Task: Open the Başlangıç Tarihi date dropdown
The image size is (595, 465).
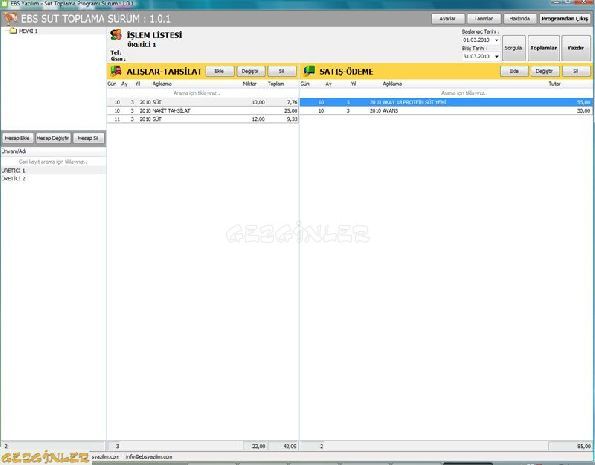Action: (496, 40)
